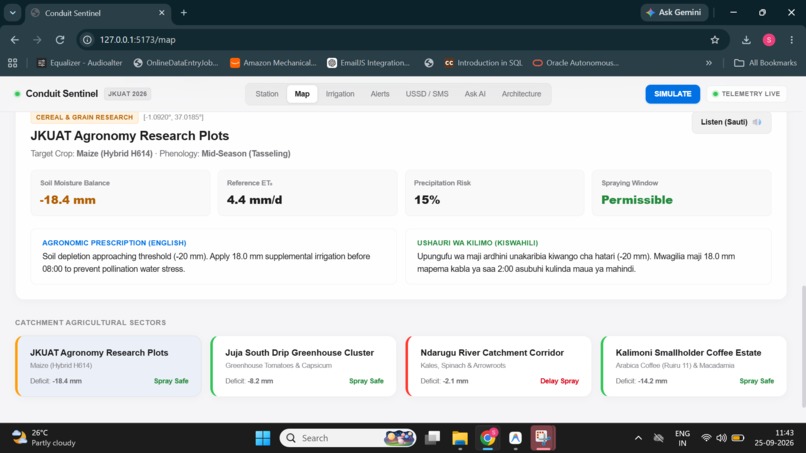Click the Precipitation Risk 15% card
This screenshot has width=806, height=453.
[494, 192]
